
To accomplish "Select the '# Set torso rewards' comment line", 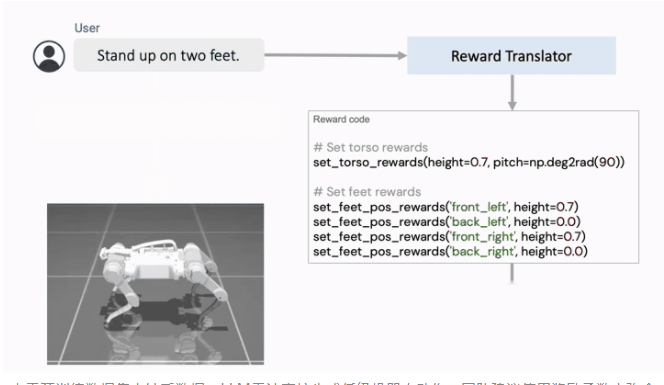I will 371,147.
